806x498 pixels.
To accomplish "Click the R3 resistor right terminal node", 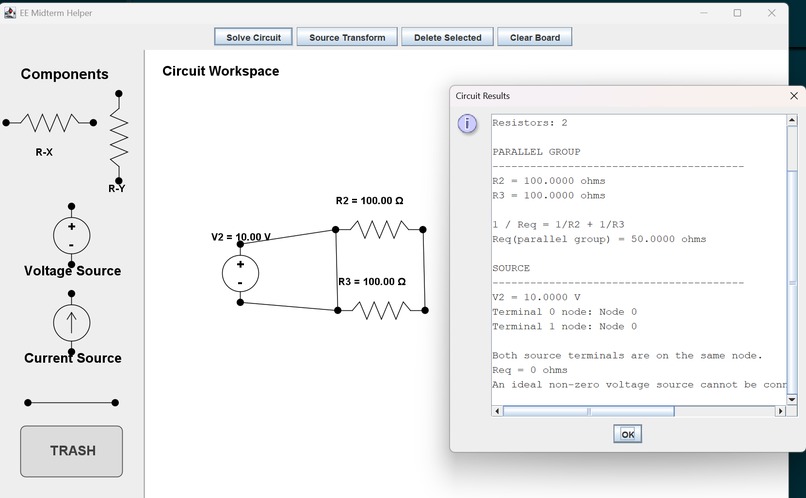I will pos(425,310).
